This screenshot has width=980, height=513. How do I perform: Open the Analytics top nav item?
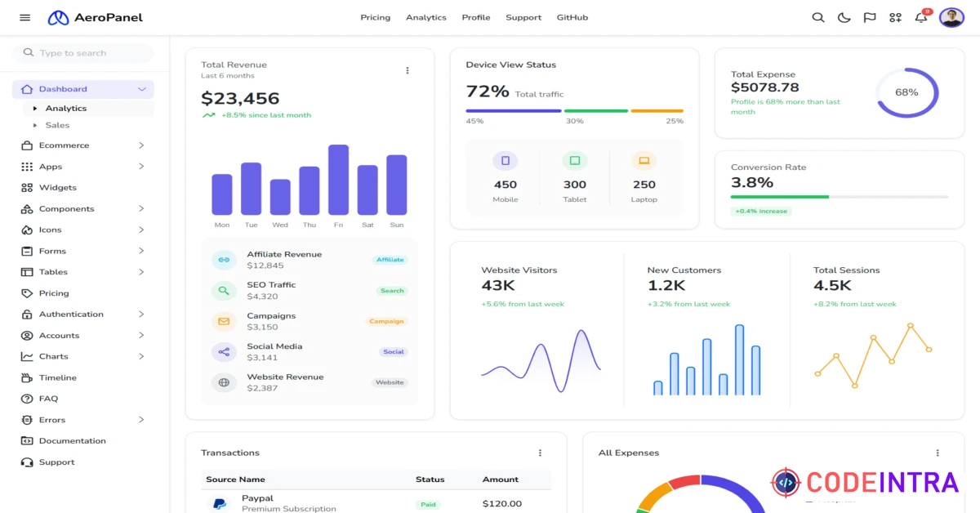426,17
